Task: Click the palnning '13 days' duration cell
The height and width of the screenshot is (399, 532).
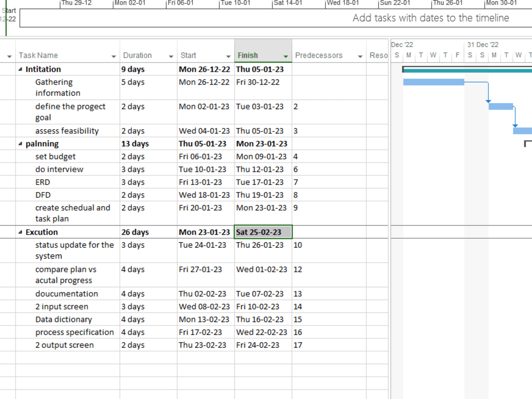Action: pyautogui.click(x=148, y=144)
